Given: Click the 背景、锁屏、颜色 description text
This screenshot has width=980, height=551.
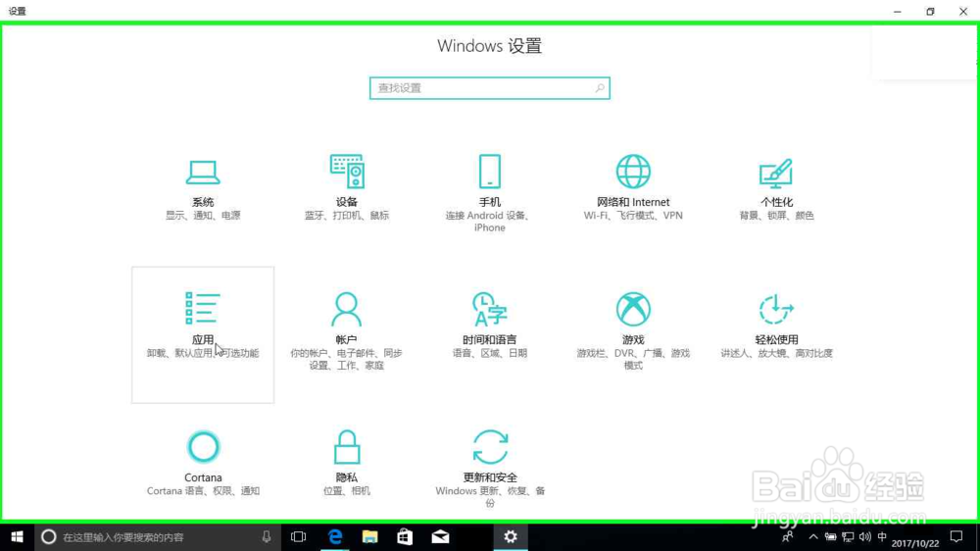Looking at the screenshot, I should pos(776,215).
